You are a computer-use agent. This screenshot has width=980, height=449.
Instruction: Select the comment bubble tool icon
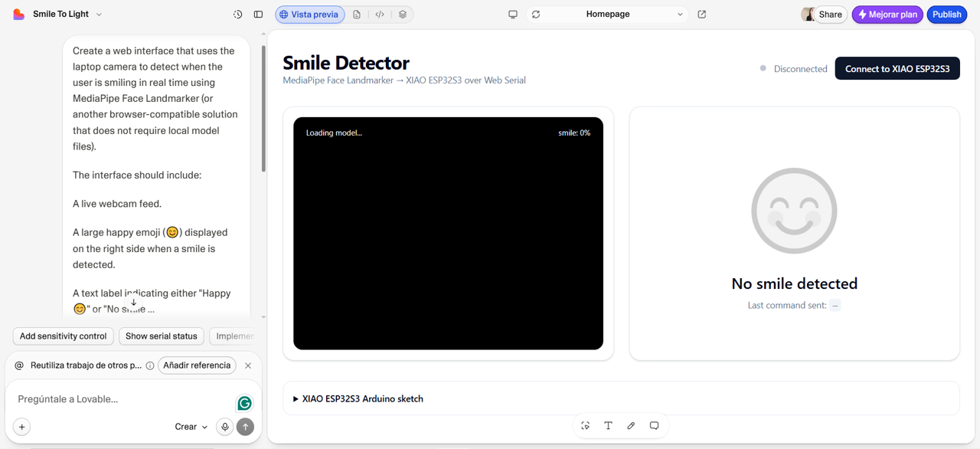[654, 425]
